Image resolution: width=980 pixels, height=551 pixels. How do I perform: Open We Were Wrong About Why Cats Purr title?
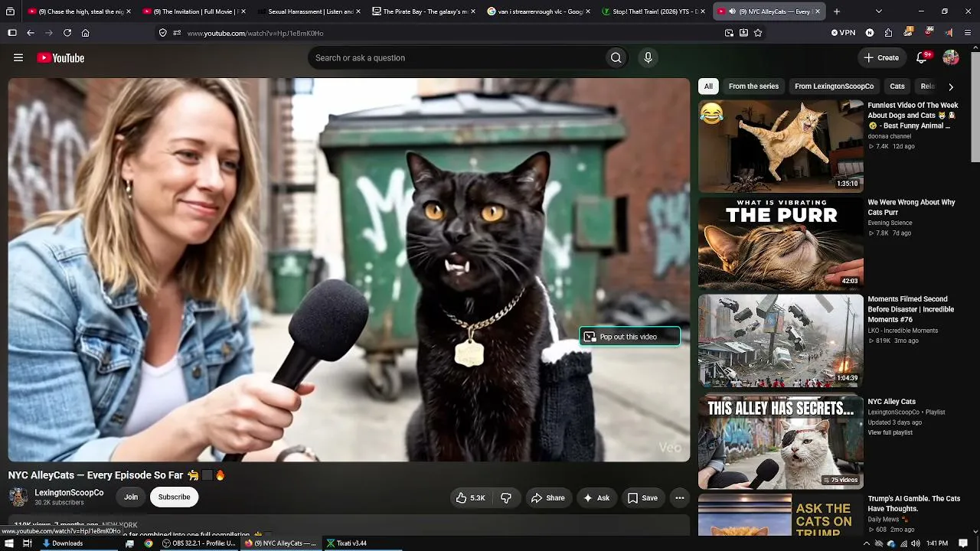coord(912,207)
